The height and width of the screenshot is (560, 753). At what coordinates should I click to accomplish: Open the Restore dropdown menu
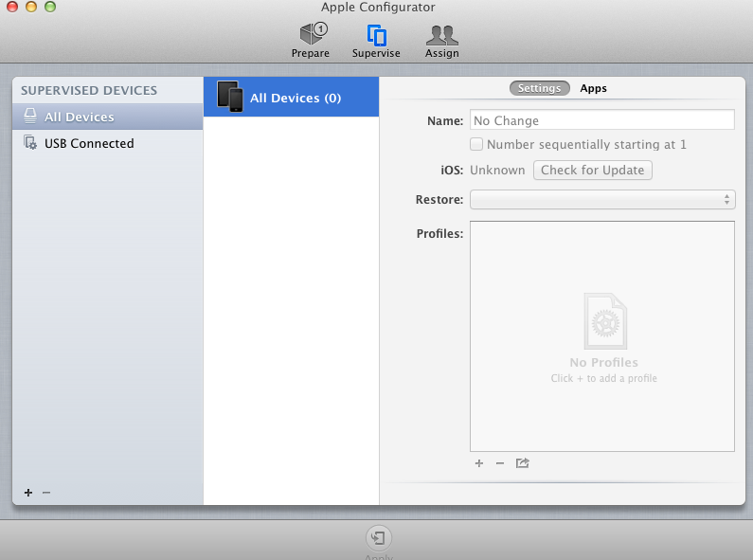point(602,199)
